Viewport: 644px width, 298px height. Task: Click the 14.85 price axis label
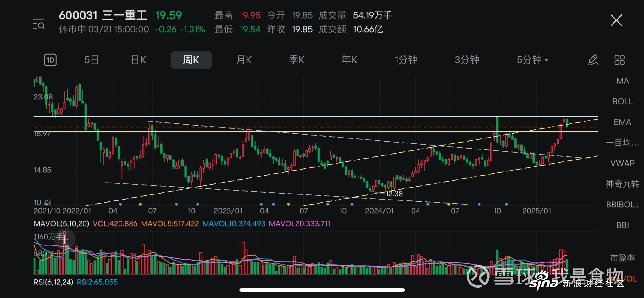click(x=42, y=170)
